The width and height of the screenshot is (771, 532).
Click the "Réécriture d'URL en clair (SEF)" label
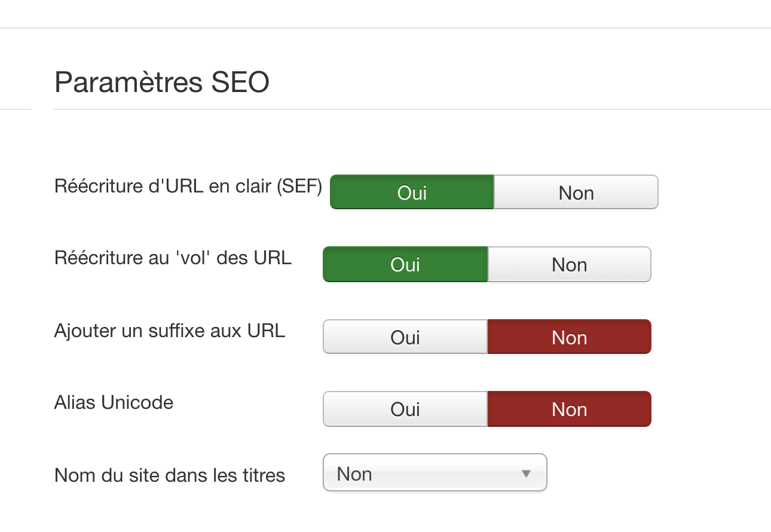[188, 186]
